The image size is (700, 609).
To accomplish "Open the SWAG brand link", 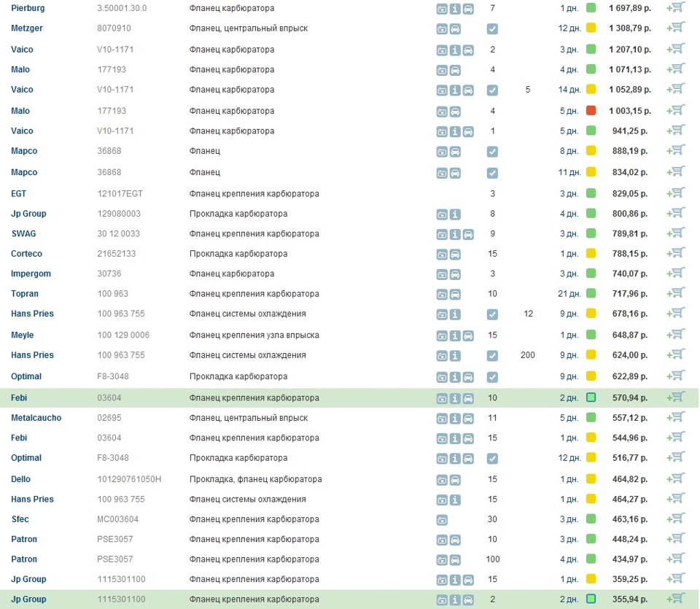I will coord(23,233).
